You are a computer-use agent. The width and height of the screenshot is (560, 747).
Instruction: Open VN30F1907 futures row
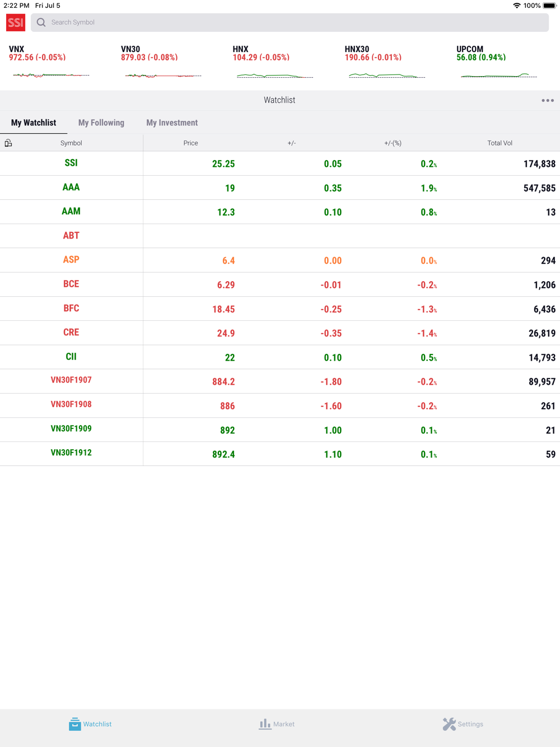tap(280, 381)
